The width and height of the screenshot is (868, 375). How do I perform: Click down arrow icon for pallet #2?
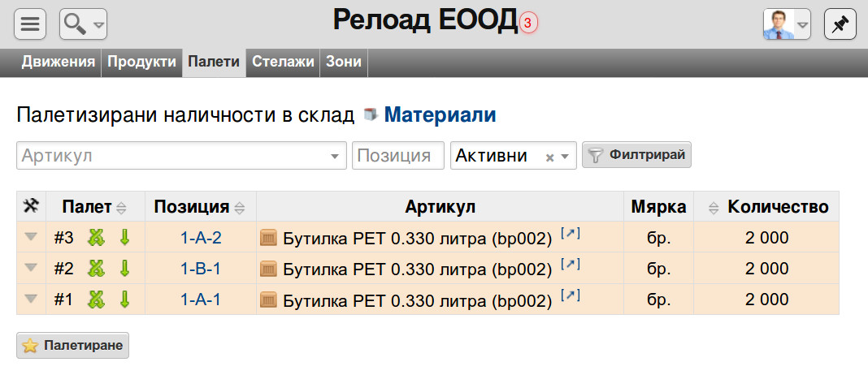[x=124, y=269]
